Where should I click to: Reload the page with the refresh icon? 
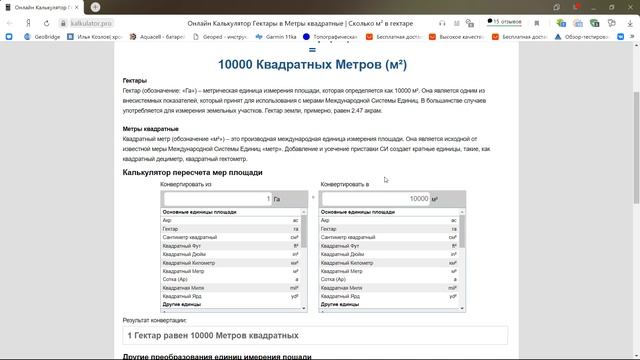coord(47,23)
